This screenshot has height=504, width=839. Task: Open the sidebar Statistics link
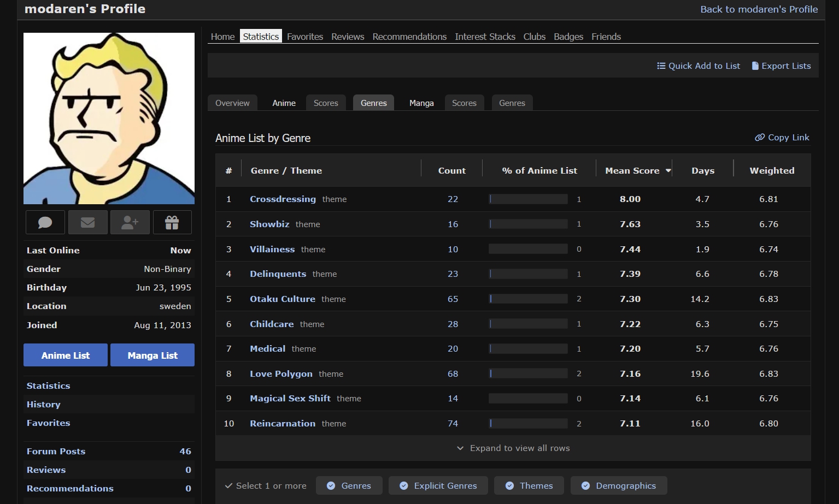(48, 386)
